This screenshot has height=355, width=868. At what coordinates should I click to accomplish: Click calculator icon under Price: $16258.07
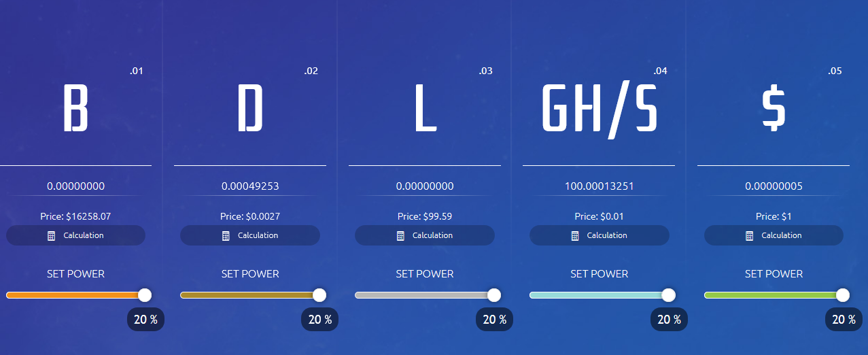(x=51, y=235)
